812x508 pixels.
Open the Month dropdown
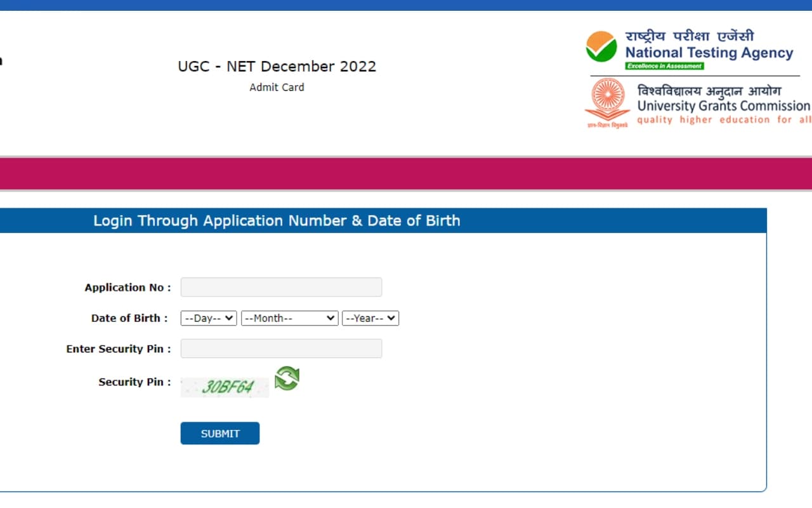point(289,318)
